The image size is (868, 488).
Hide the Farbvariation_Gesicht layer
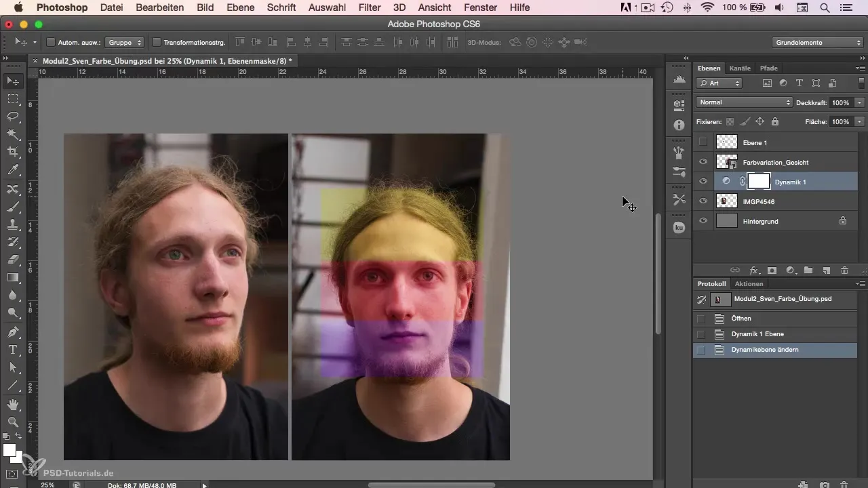coord(703,162)
